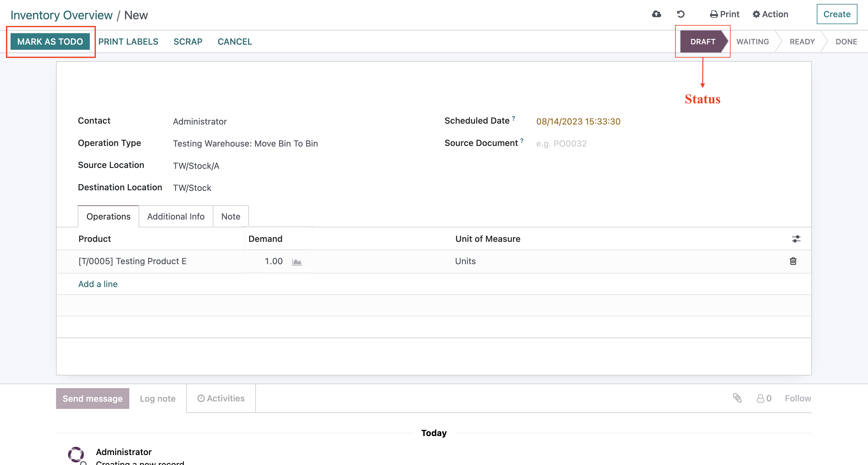868x465 pixels.
Task: Select the Done status stage
Action: point(846,42)
